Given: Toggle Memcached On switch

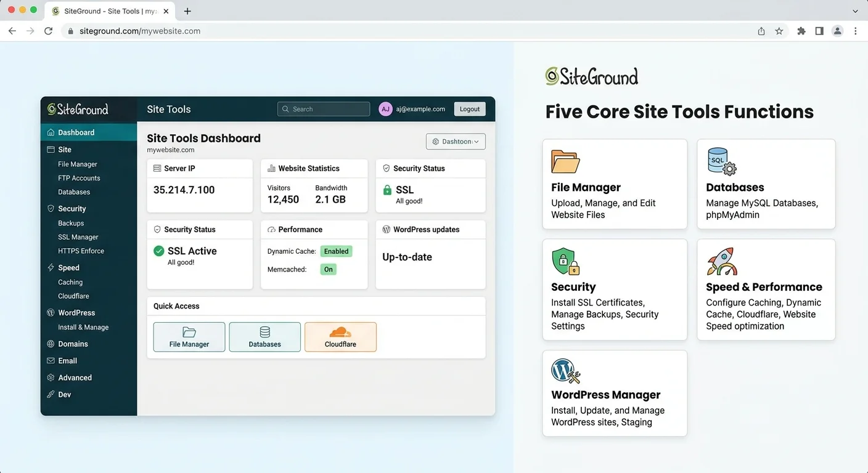Looking at the screenshot, I should (328, 269).
